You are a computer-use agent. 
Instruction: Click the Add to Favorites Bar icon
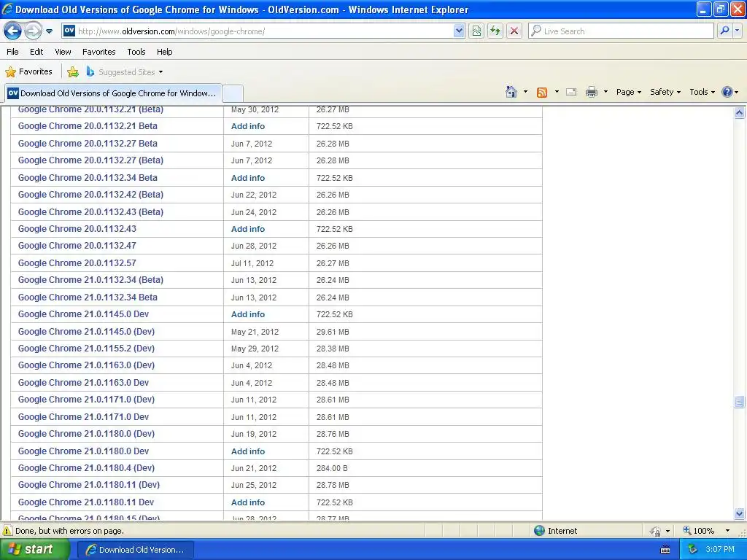tap(73, 72)
